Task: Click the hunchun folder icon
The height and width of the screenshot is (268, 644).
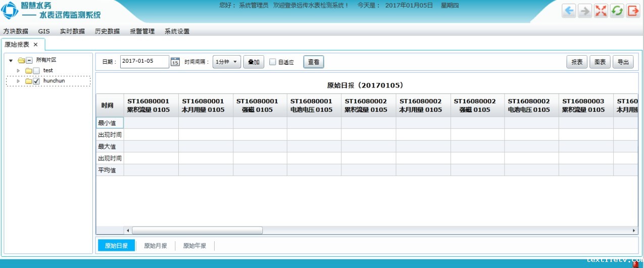Action: 29,81
